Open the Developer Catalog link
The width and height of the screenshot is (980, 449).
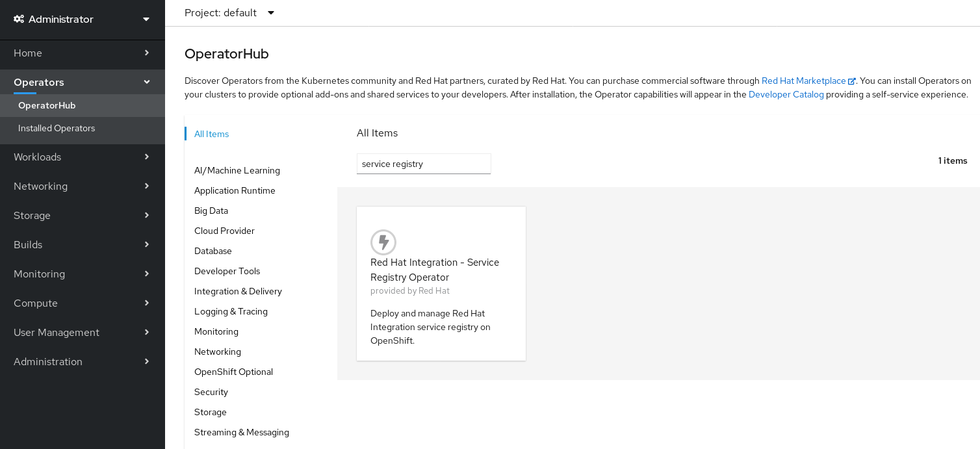786,94
